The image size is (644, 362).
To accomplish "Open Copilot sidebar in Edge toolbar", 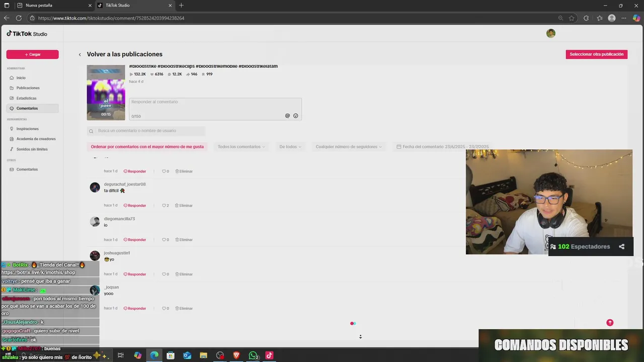I will tap(636, 18).
